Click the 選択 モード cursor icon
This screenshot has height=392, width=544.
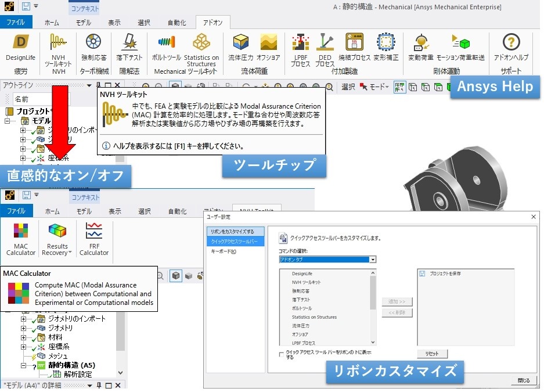click(x=363, y=87)
